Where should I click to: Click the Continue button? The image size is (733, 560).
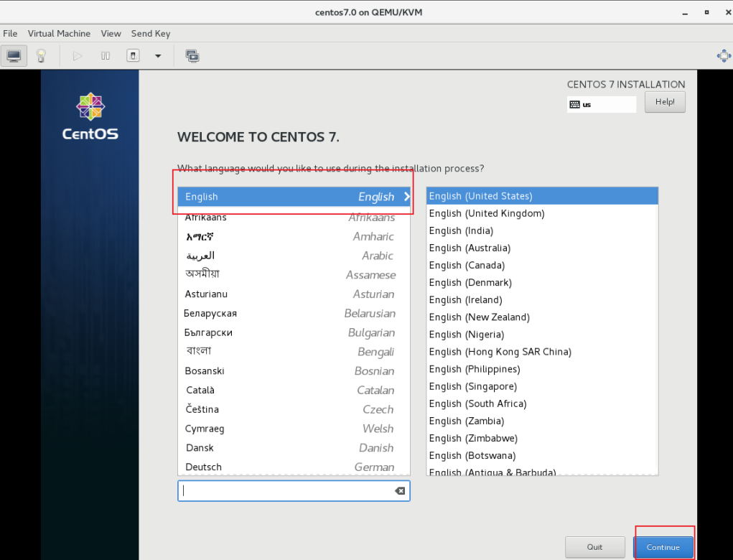click(663, 547)
